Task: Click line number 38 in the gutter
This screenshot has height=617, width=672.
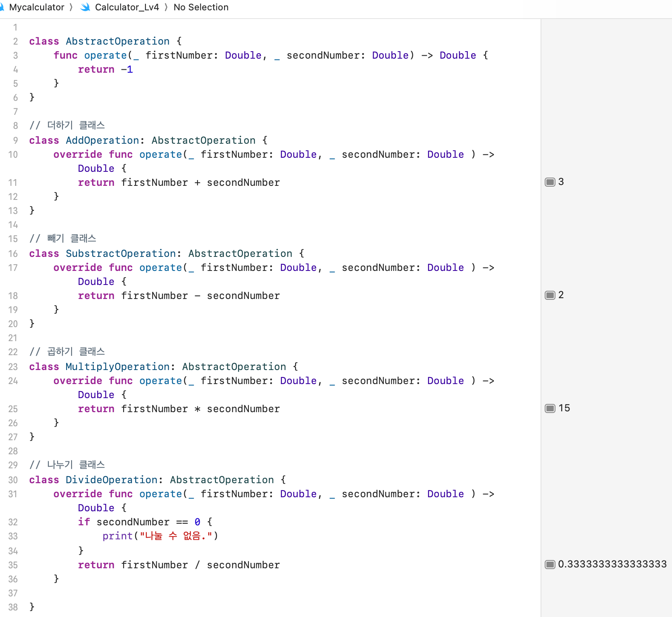Action: pos(13,607)
